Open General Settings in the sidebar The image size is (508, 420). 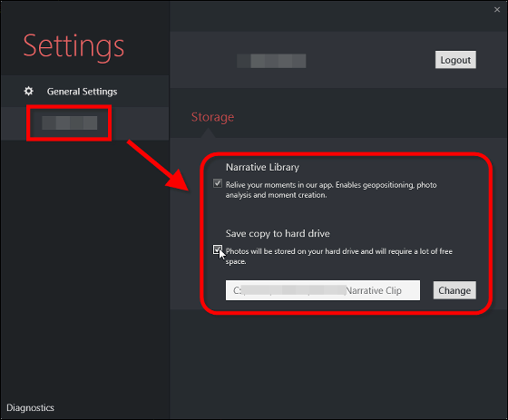click(x=85, y=92)
